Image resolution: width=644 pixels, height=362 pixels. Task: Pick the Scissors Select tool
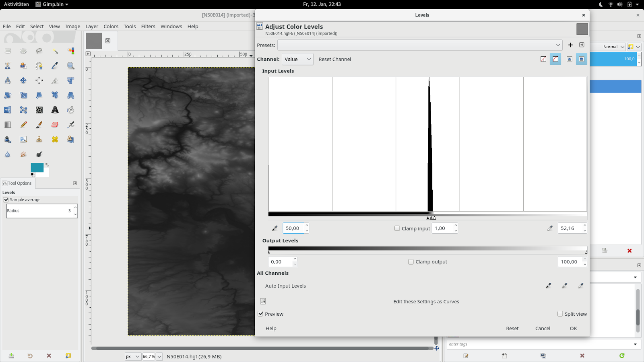point(8,66)
